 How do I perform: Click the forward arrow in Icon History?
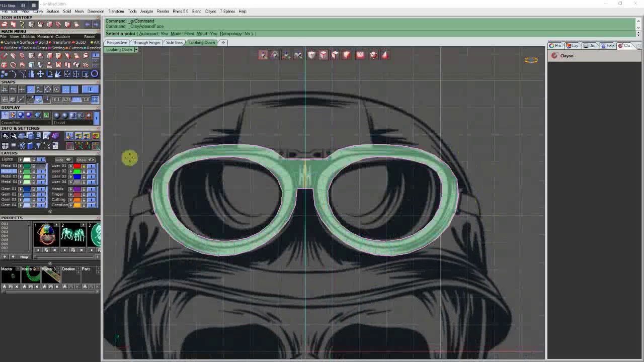[x=96, y=25]
